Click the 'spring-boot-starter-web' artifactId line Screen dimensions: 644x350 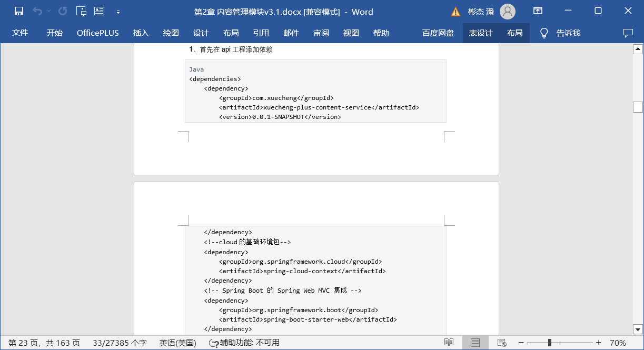click(308, 319)
